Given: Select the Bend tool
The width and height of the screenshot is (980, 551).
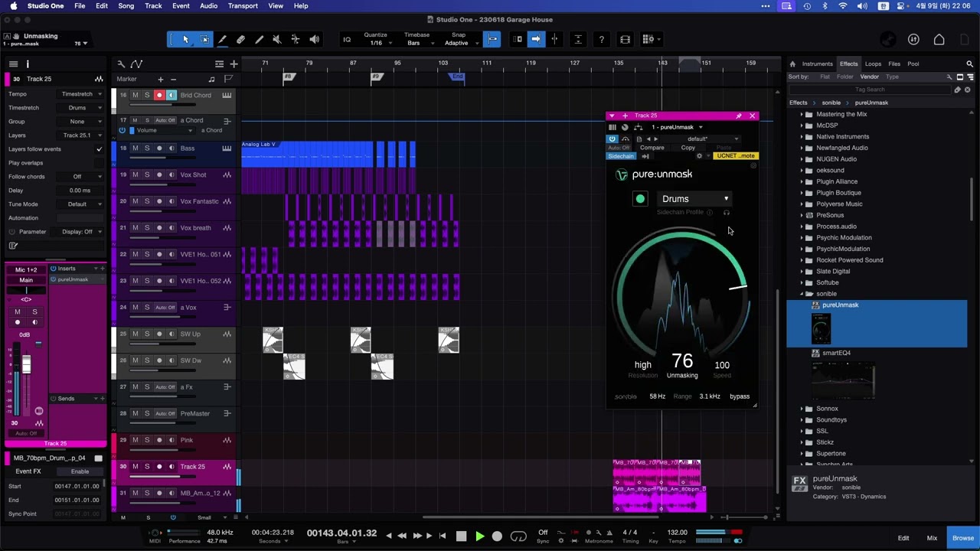Looking at the screenshot, I should coord(296,39).
